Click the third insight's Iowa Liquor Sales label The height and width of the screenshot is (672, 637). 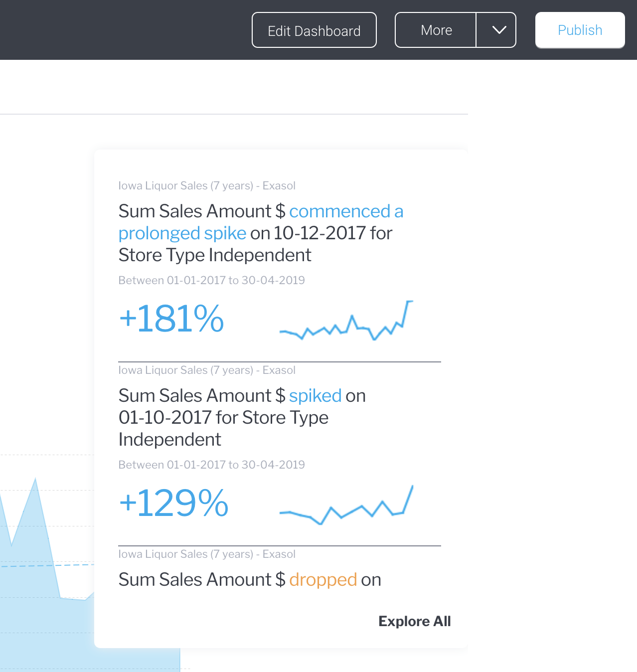tap(207, 554)
